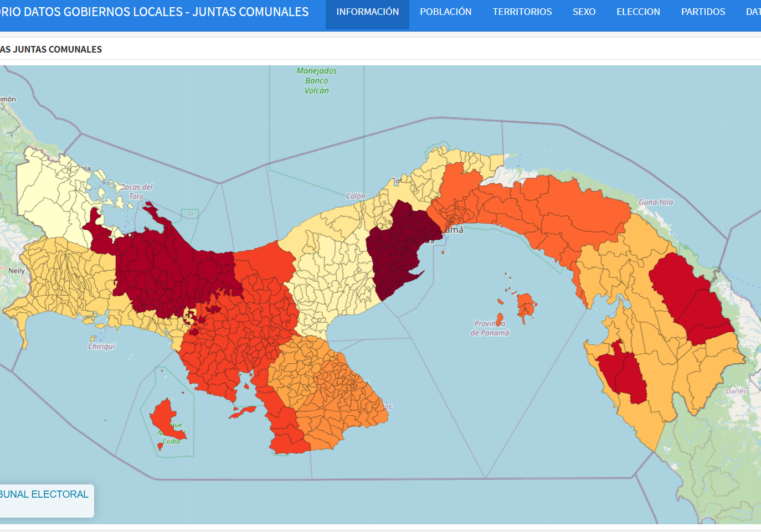
Task: Click the Darién label at map edge
Action: point(737,391)
